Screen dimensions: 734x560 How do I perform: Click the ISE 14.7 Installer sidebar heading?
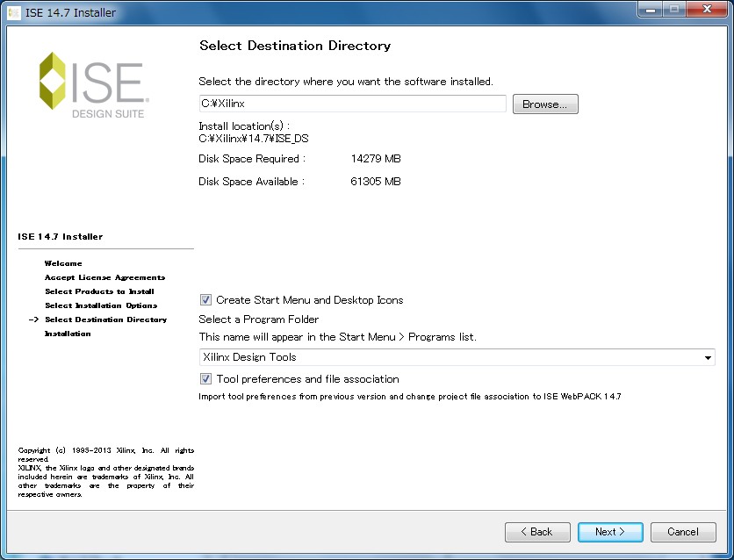click(x=61, y=237)
